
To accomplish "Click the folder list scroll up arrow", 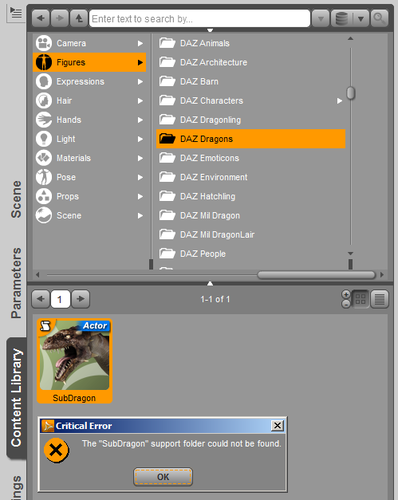I will tap(351, 39).
